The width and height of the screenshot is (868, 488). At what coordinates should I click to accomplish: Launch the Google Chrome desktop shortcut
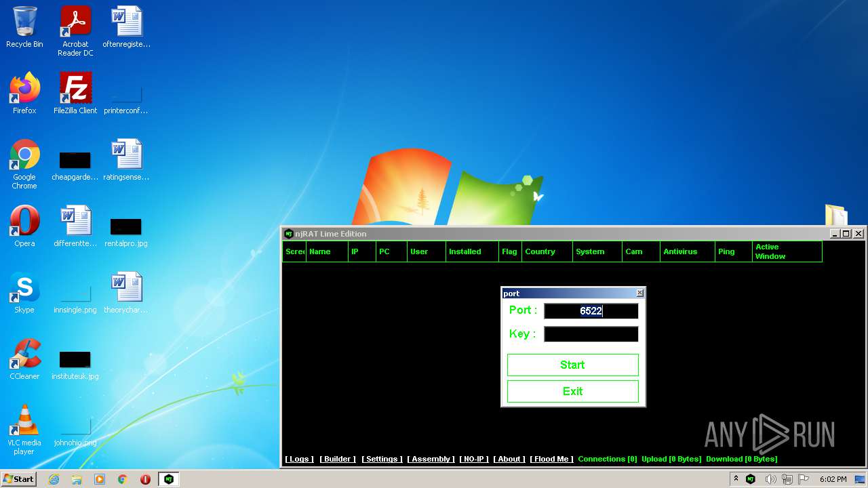point(24,164)
